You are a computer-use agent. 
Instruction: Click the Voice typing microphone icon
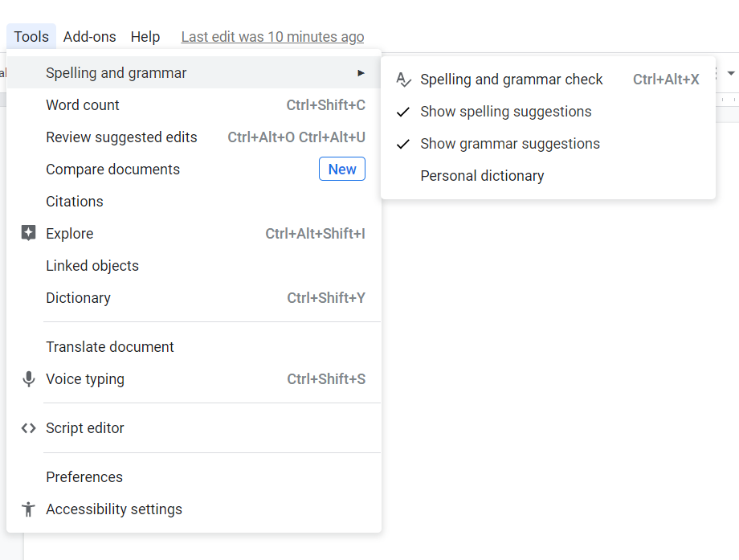pyautogui.click(x=29, y=379)
